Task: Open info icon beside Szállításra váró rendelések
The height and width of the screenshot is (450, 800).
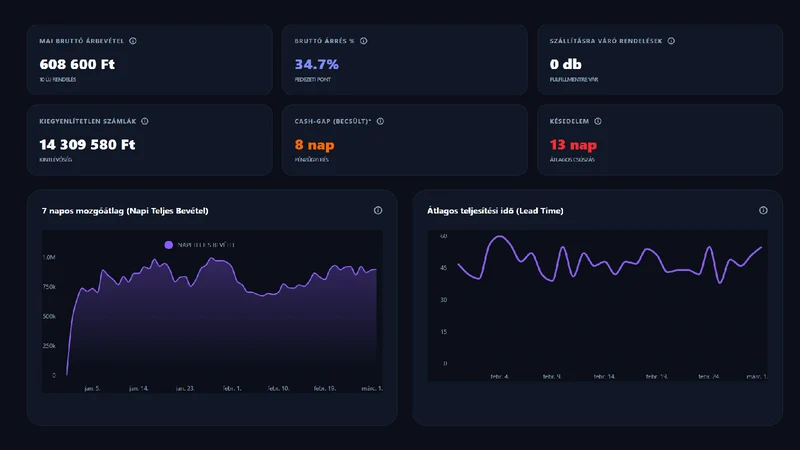Action: pyautogui.click(x=671, y=41)
